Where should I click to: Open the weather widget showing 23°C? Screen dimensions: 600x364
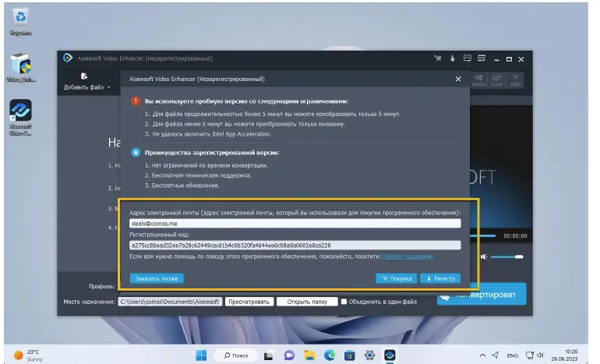pos(28,355)
